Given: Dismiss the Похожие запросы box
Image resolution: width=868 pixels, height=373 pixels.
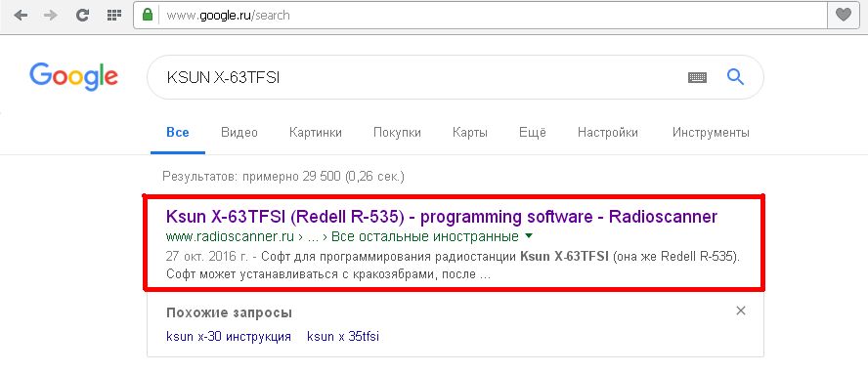Looking at the screenshot, I should point(741,311).
